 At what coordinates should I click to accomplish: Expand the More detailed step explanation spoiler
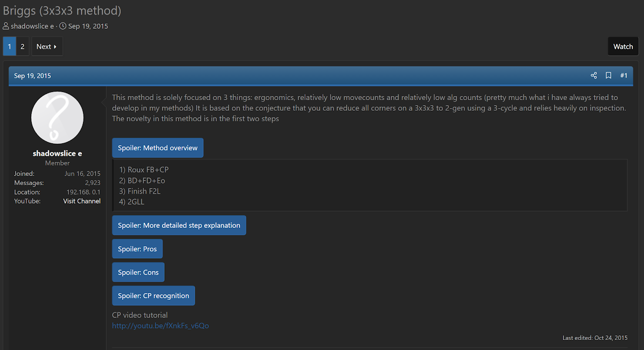pos(179,225)
